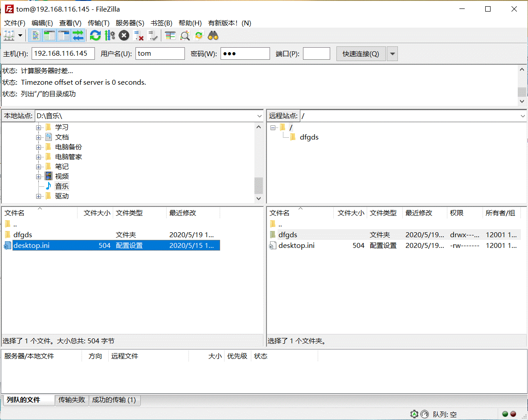
Task: Open 查看(V) menu
Action: [70, 23]
